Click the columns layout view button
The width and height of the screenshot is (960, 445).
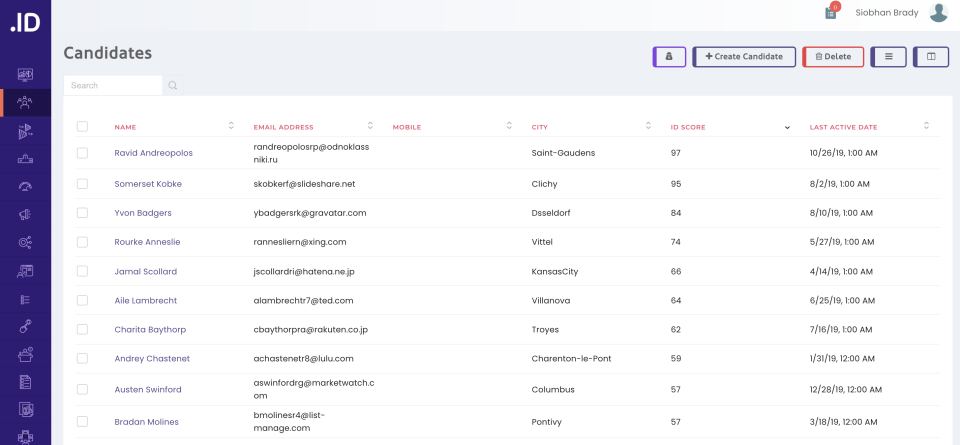click(930, 57)
